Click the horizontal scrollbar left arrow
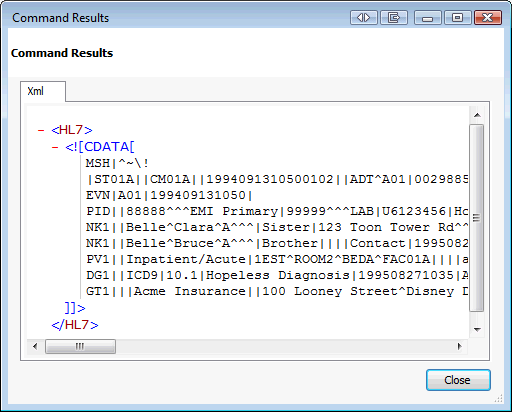Viewport: 512px width, 412px height. coord(35,346)
